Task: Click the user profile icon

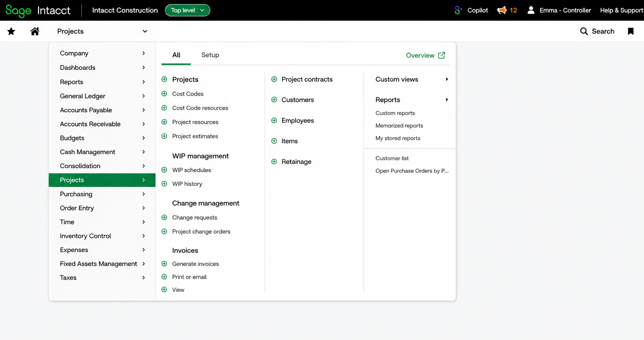Action: point(531,10)
